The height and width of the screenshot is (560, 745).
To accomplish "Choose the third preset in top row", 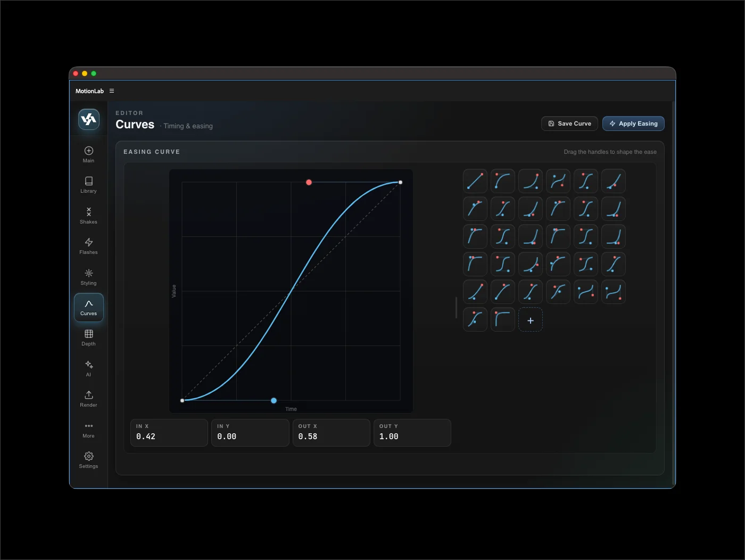I will 531,181.
